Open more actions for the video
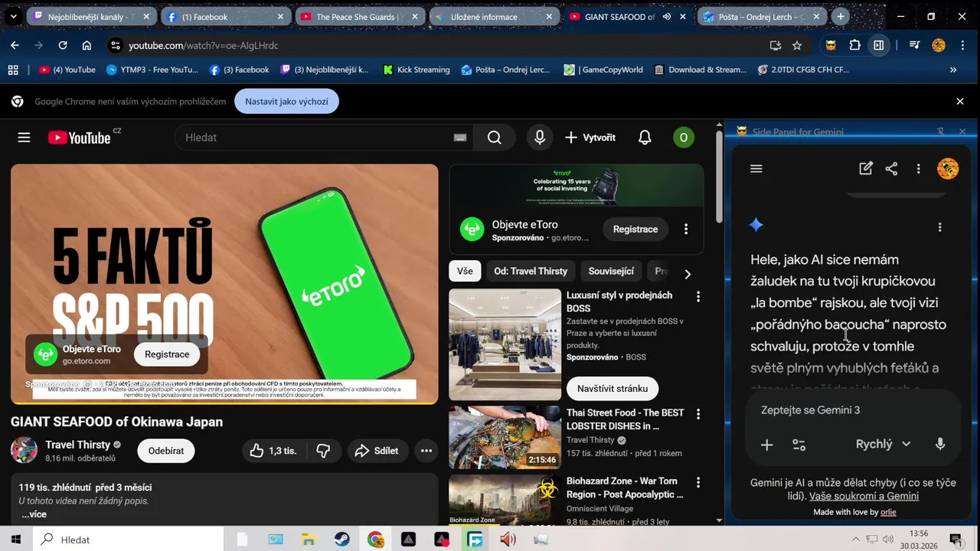 pyautogui.click(x=426, y=451)
